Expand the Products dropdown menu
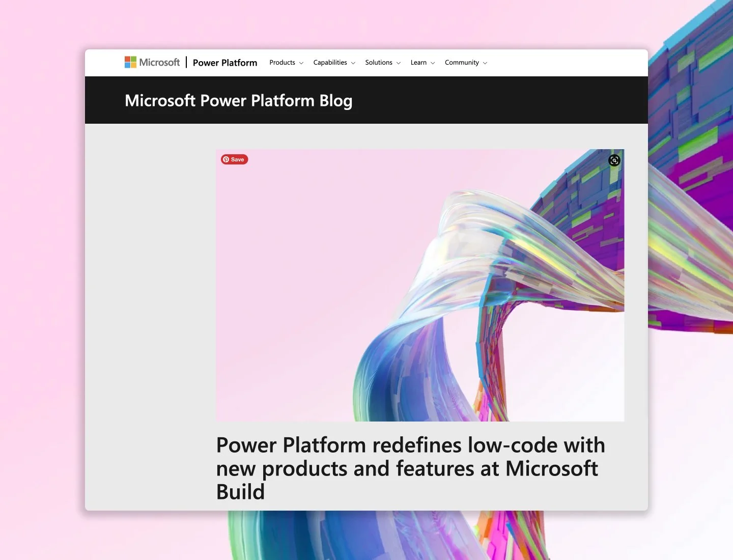 pos(286,63)
